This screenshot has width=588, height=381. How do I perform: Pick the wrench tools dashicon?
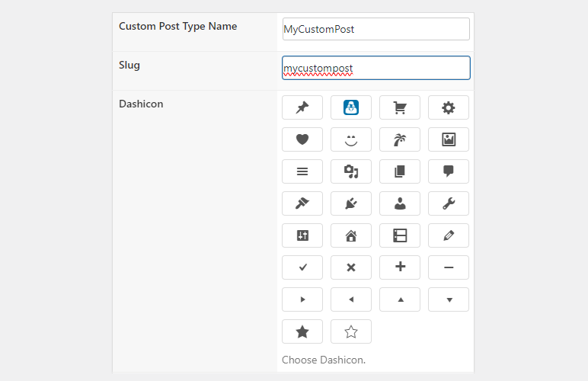pyautogui.click(x=449, y=203)
